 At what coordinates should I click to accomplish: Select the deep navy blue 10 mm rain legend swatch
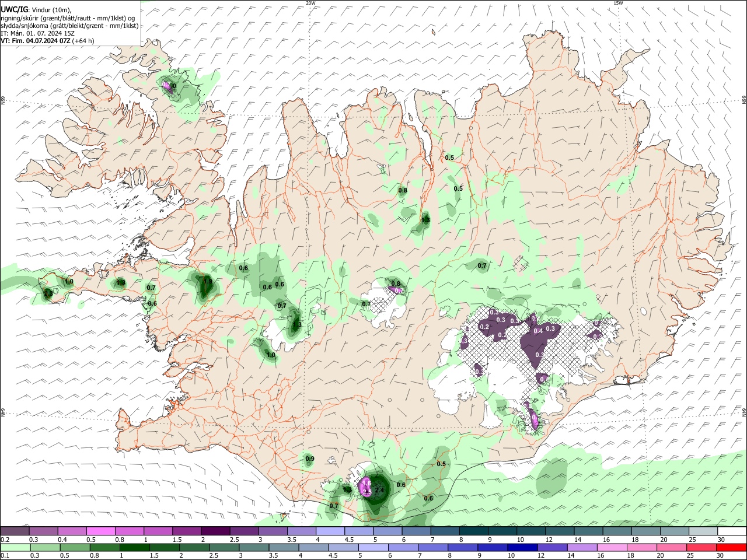click(522, 548)
